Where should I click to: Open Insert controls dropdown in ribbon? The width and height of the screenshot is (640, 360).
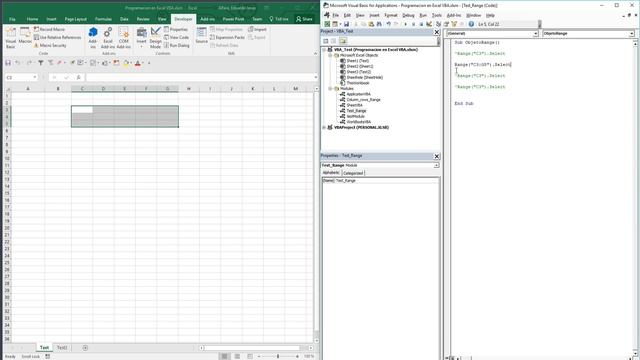click(141, 38)
